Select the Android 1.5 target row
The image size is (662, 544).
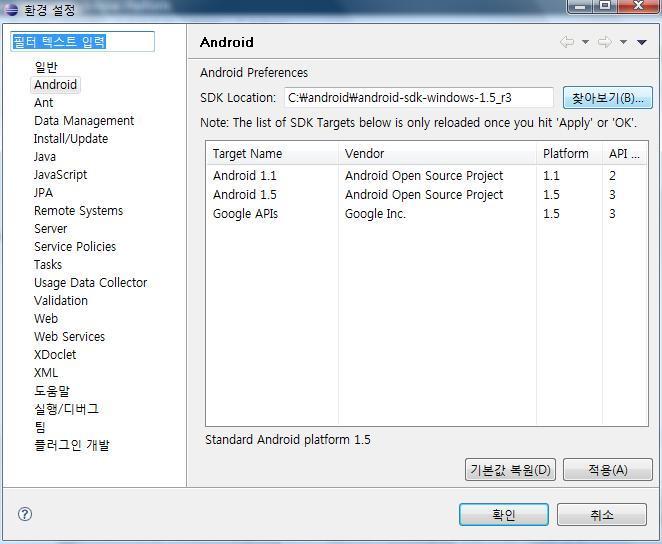(x=427, y=195)
